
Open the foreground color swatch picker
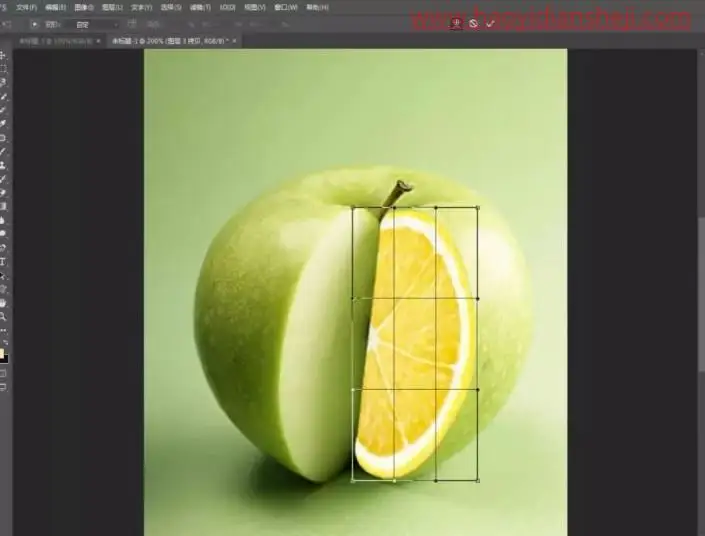tap(1, 353)
